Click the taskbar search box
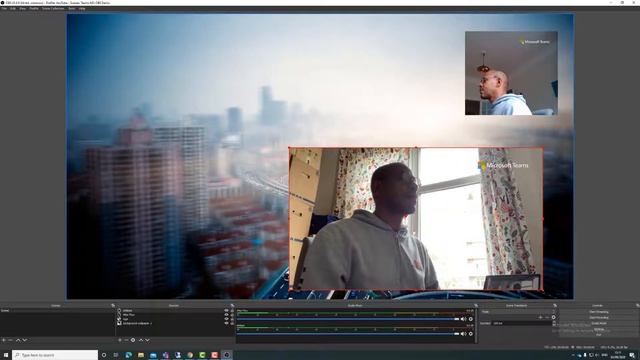This screenshot has width=640, height=360. 55,355
